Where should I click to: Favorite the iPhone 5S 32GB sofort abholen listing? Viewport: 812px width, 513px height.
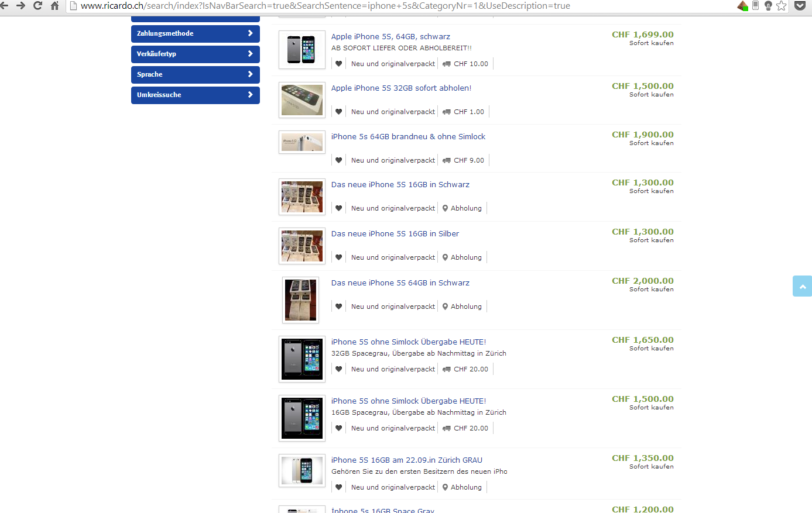(338, 112)
